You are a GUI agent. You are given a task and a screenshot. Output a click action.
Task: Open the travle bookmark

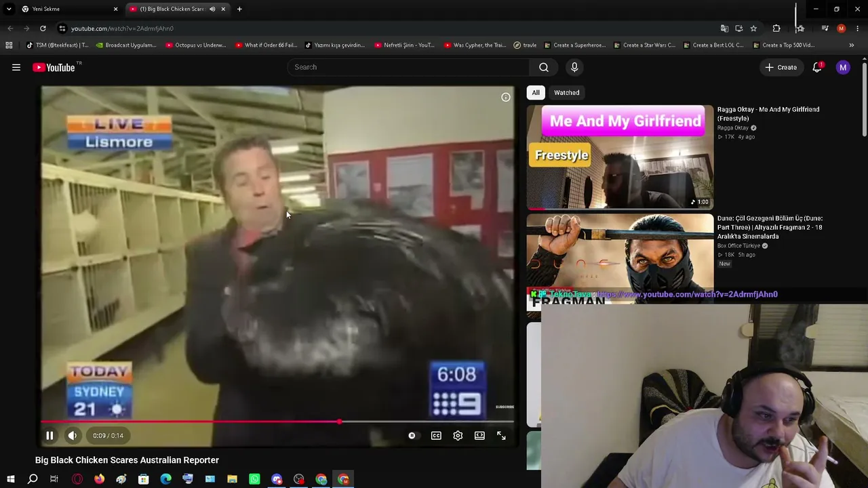[525, 45]
